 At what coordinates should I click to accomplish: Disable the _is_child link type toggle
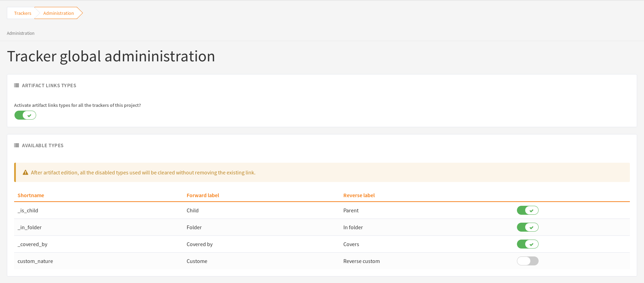(x=528, y=210)
